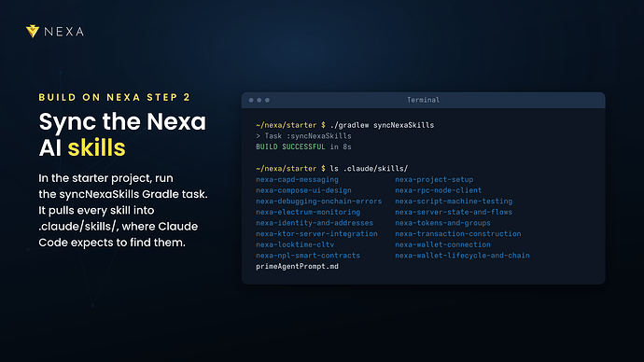Click the "> Task :syncNexaSkills" line
The image size is (644, 362).
click(x=303, y=136)
